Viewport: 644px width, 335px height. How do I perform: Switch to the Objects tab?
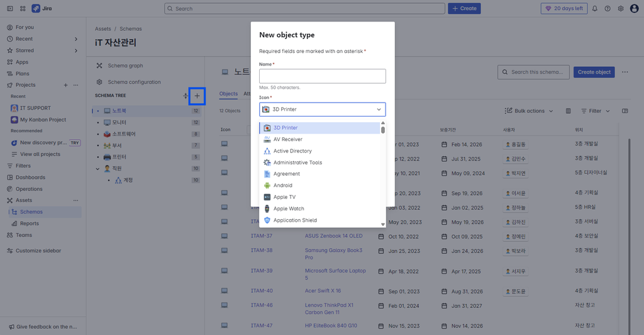pyautogui.click(x=228, y=94)
